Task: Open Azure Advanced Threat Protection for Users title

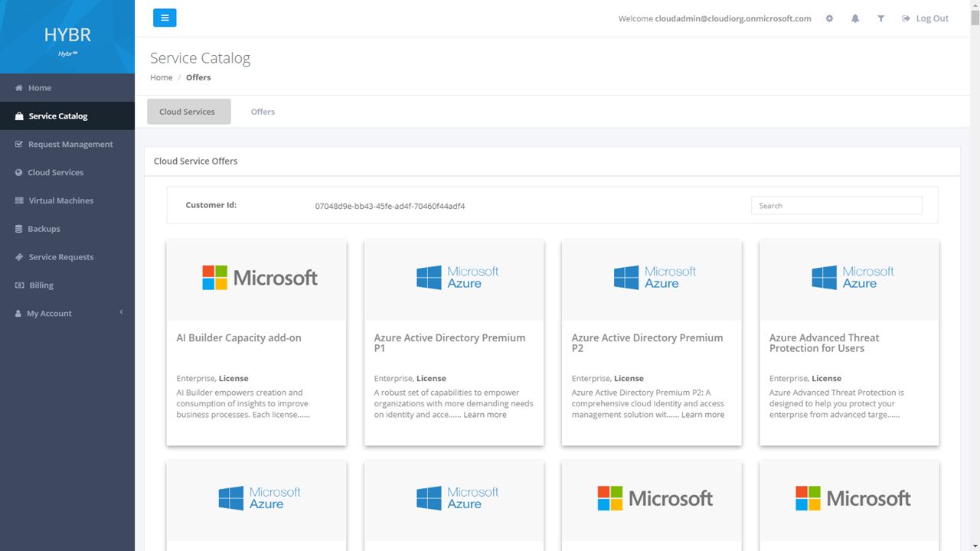Action: click(824, 343)
